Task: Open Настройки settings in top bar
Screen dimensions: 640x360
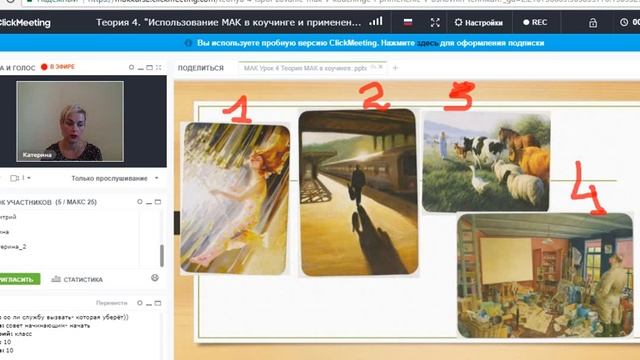Action: tap(478, 22)
